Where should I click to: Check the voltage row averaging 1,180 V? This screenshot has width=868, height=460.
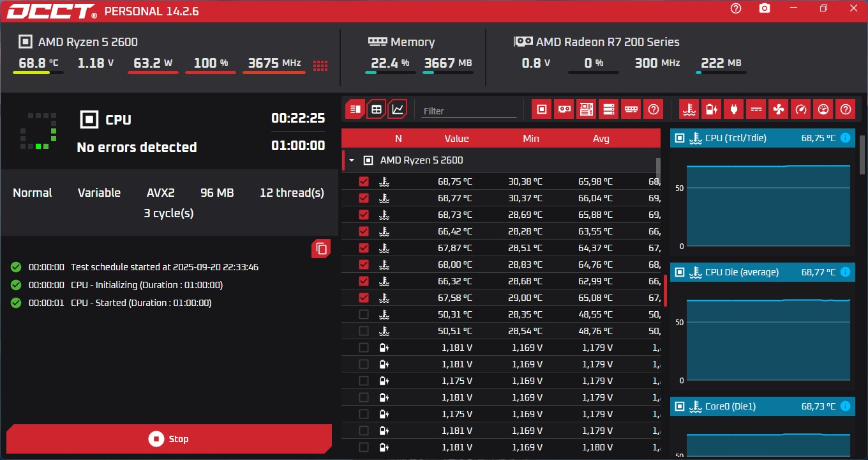364,447
